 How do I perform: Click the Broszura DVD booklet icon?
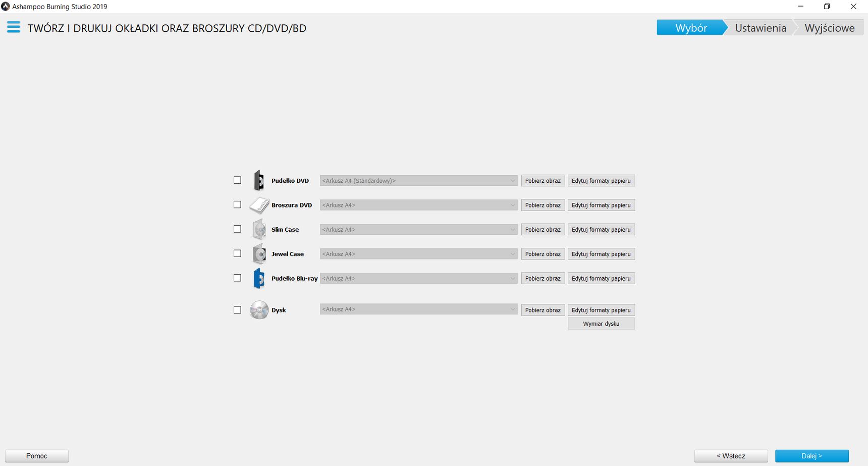point(259,205)
